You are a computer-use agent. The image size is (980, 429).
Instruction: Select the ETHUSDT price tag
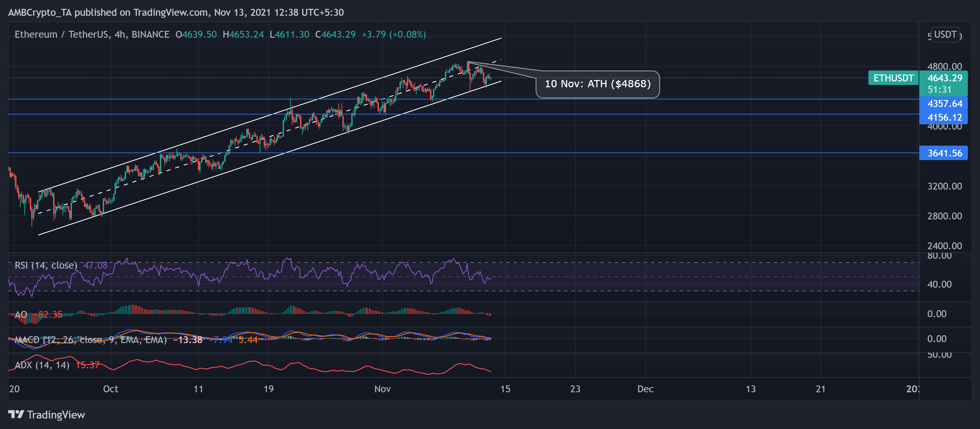(893, 78)
